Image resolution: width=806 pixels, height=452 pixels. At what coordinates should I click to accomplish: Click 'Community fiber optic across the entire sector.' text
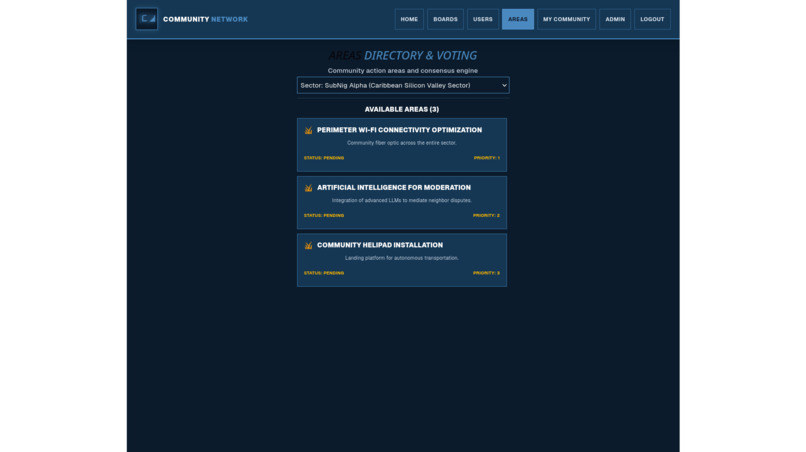[x=401, y=143]
